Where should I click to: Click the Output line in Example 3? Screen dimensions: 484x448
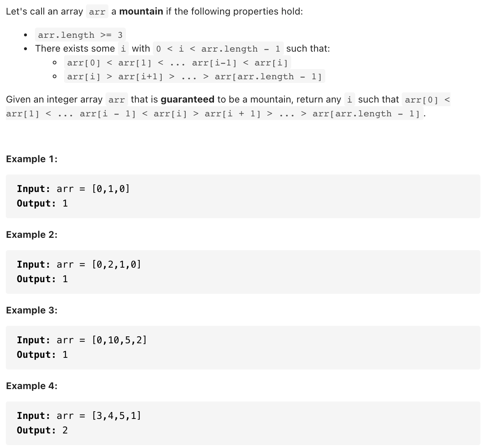(x=42, y=355)
